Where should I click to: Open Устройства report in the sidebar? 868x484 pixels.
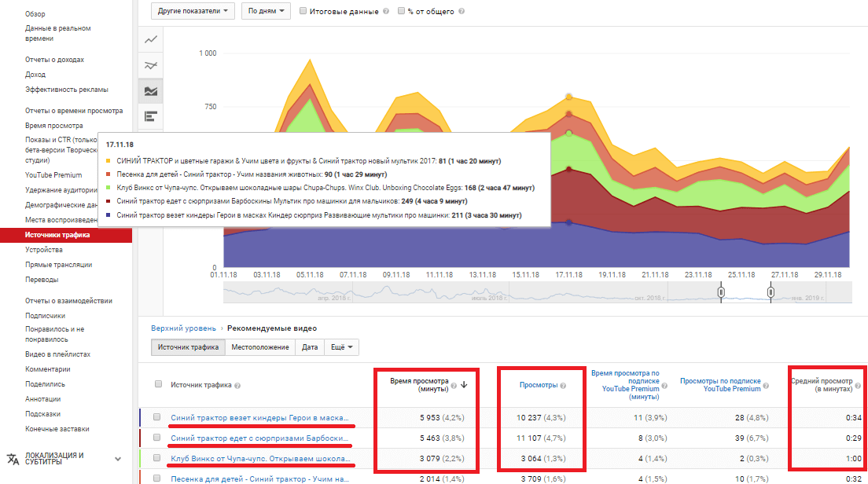pos(43,250)
